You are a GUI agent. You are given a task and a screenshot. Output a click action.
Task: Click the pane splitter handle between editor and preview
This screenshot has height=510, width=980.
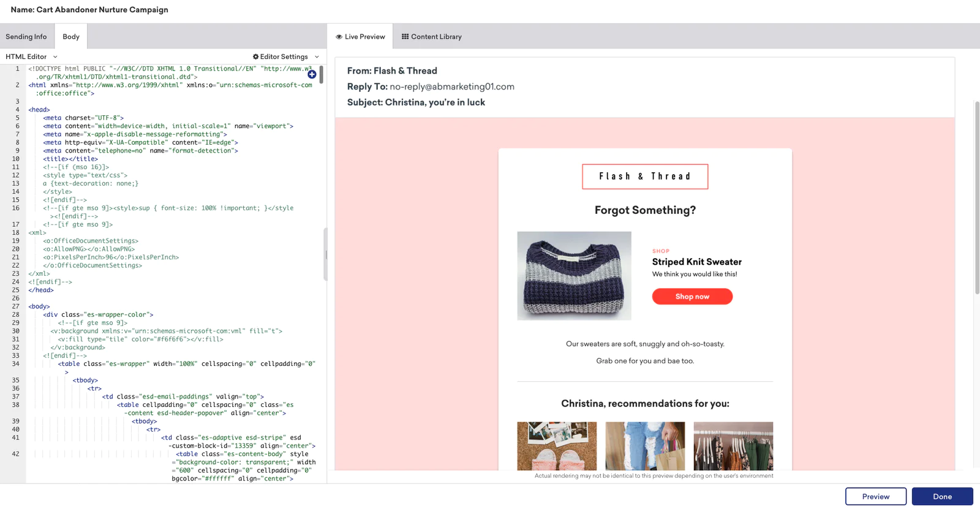pyautogui.click(x=326, y=254)
